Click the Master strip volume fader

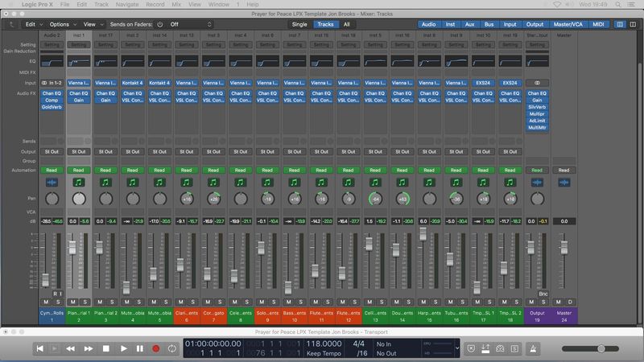click(564, 248)
